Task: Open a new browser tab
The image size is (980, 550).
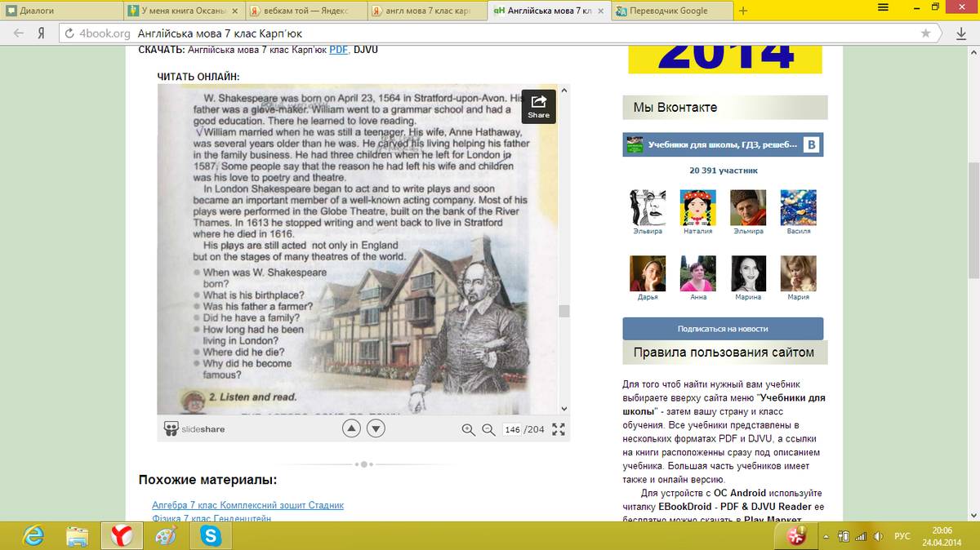Action: (x=743, y=11)
